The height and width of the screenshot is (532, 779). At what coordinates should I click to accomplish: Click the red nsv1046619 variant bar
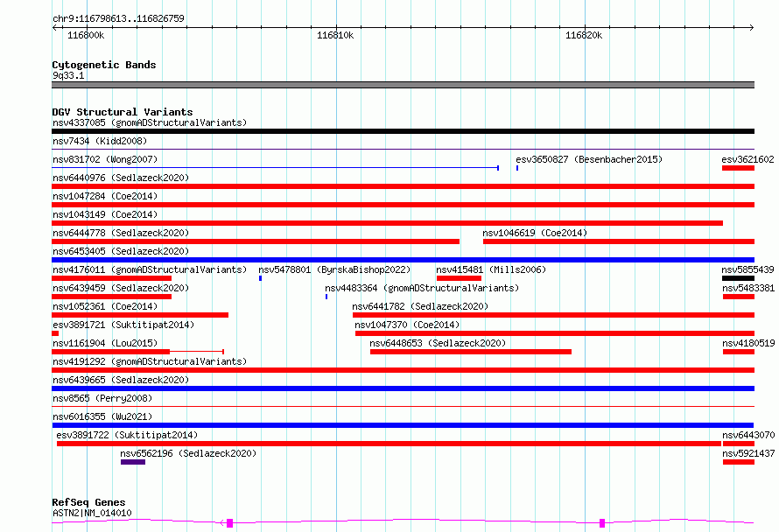(x=619, y=241)
